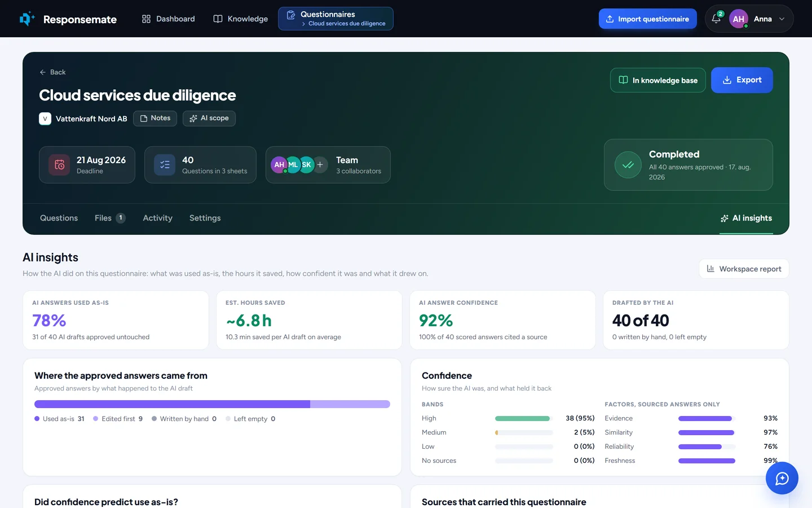Click the 2 (5%) Medium band value
The height and width of the screenshot is (508, 812).
tap(584, 432)
